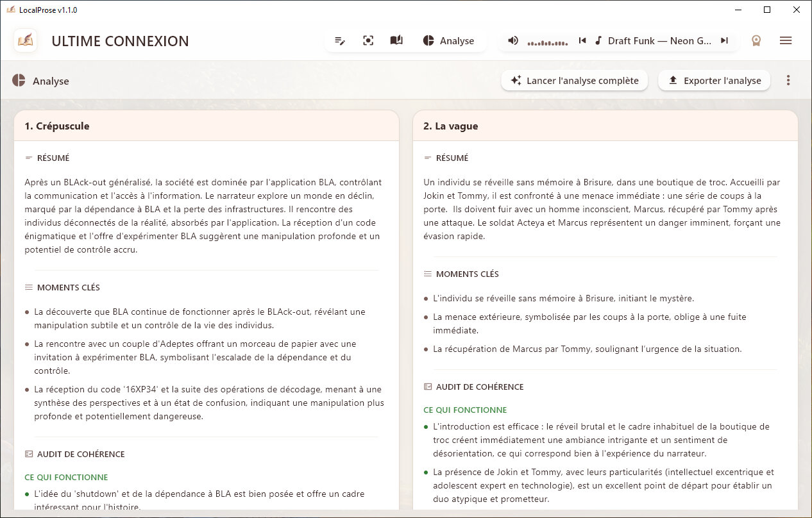Click the pie chart icon beside Analyse heading
The width and height of the screenshot is (812, 518).
(x=19, y=81)
